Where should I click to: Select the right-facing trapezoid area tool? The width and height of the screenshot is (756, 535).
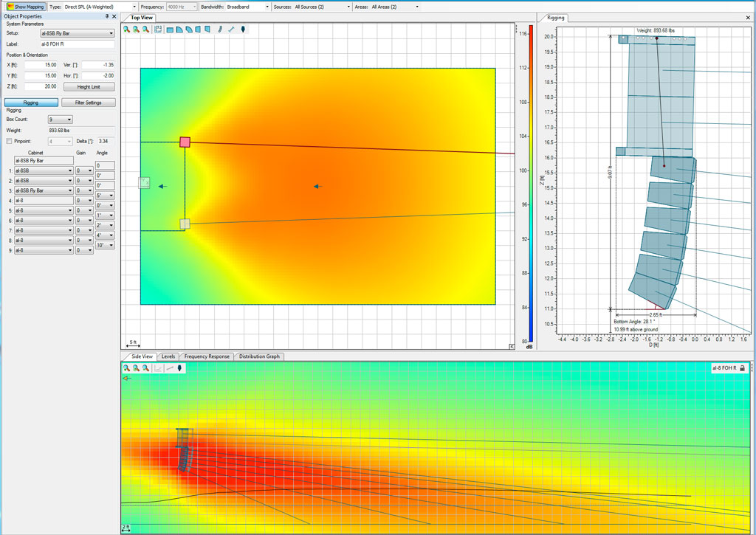click(207, 30)
